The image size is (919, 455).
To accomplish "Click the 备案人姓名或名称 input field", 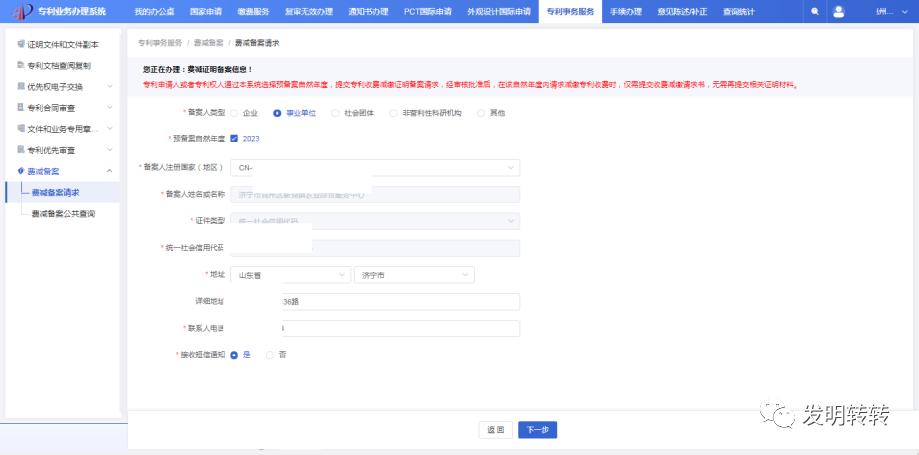I will 375,194.
